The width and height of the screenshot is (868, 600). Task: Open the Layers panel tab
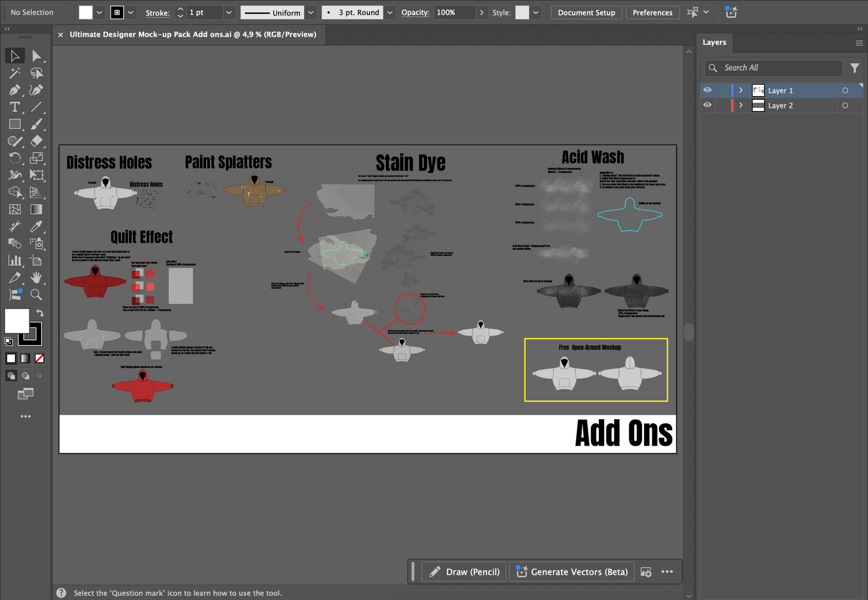[x=714, y=42]
